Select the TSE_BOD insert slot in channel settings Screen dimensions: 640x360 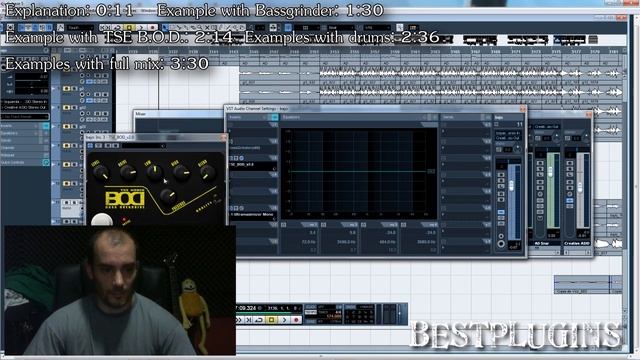pos(253,165)
